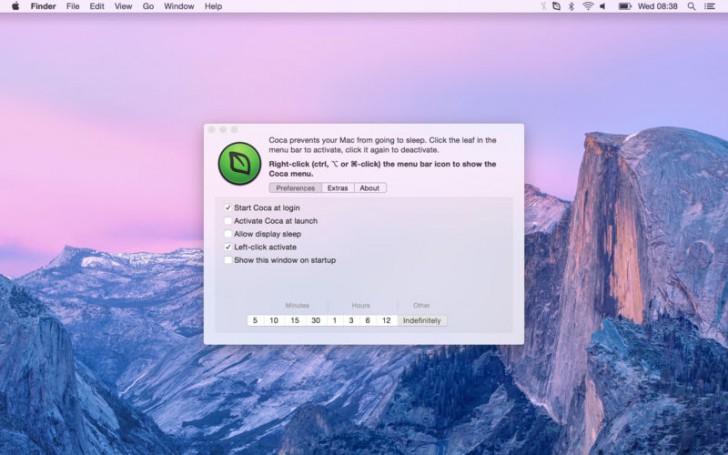Close the Coca preferences window

coord(212,130)
